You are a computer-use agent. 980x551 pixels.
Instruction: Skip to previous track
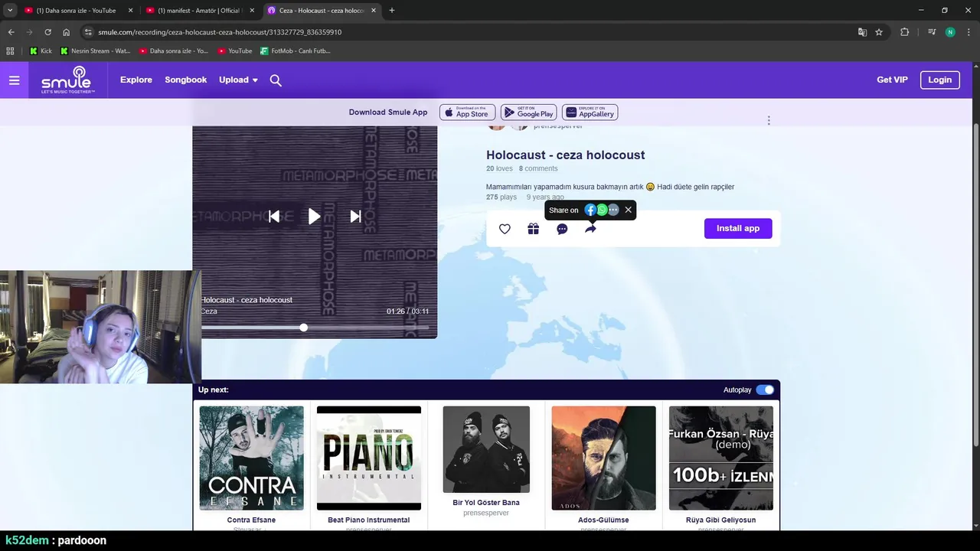tap(273, 217)
